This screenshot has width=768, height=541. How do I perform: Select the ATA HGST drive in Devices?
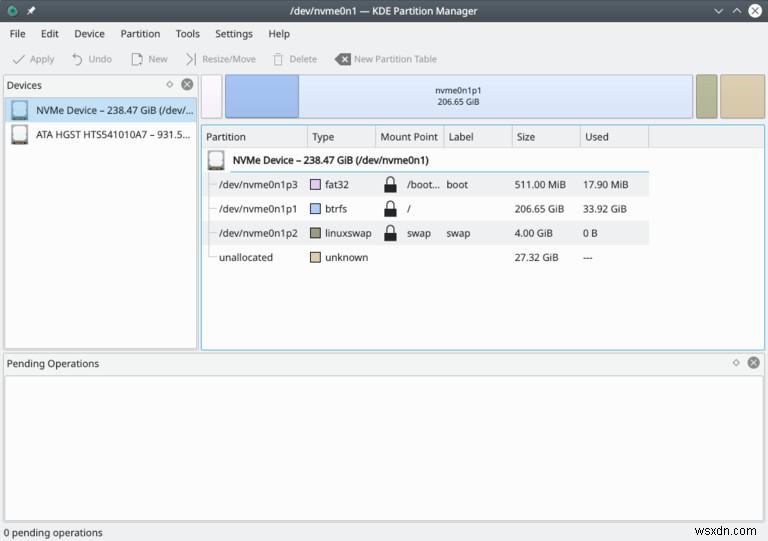click(x=101, y=134)
